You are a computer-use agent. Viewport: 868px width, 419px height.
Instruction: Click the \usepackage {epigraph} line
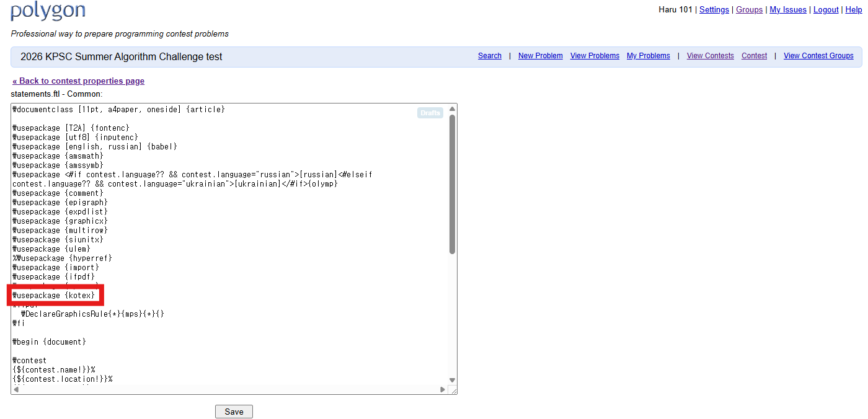60,203
